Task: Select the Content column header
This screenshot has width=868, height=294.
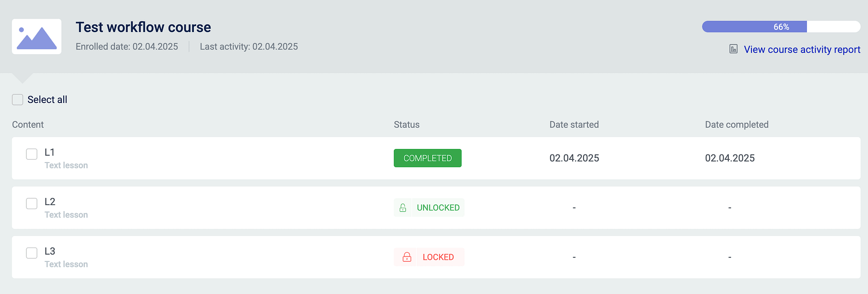Action: point(28,125)
